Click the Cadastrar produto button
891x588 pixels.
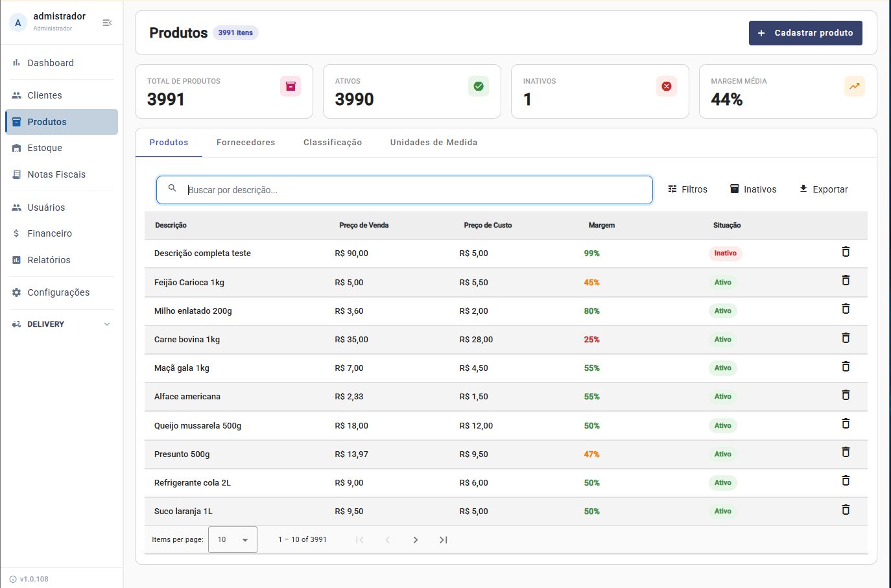pos(805,33)
